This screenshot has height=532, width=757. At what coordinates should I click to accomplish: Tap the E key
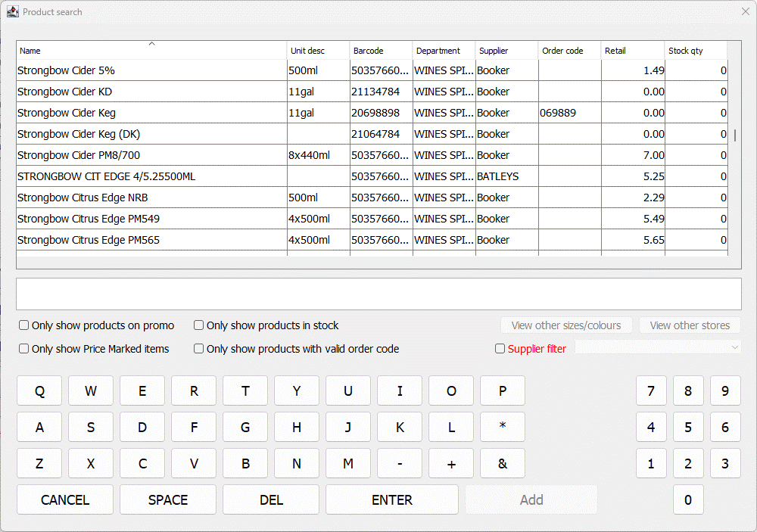tap(142, 390)
